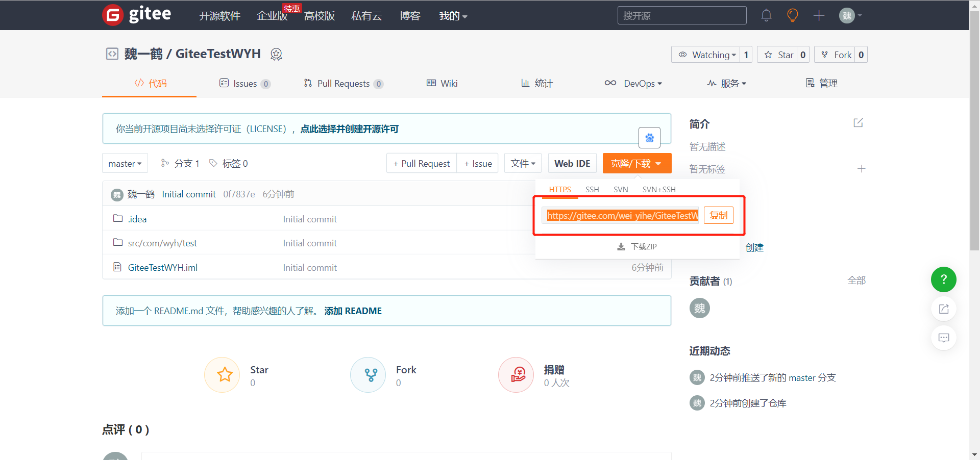This screenshot has height=460, width=980.
Task: Expand the 服务 menu
Action: (x=727, y=83)
